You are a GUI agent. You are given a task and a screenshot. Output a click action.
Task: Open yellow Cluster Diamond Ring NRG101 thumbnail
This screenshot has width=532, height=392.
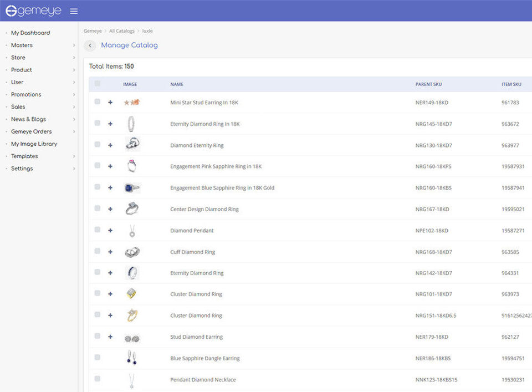pyautogui.click(x=131, y=293)
